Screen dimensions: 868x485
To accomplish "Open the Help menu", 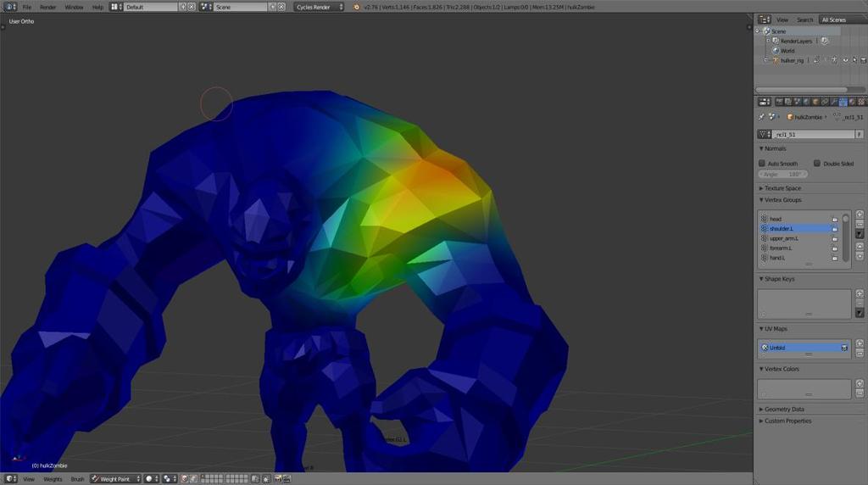I will 97,7.
